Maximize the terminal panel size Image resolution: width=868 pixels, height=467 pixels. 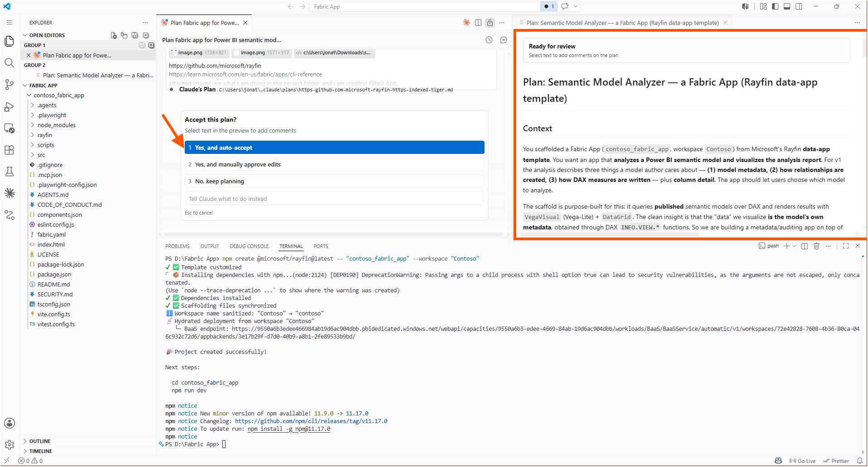pyautogui.click(x=846, y=246)
